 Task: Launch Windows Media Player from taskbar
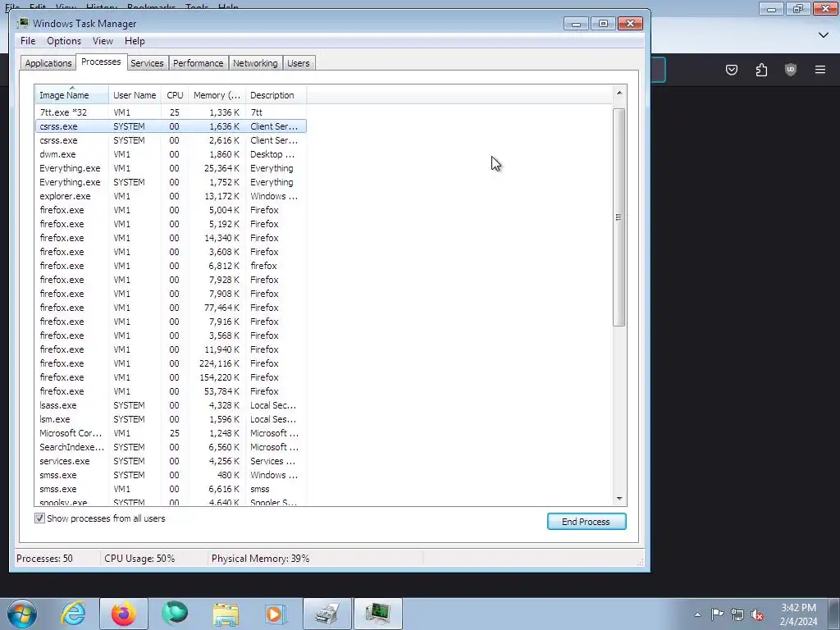[276, 614]
